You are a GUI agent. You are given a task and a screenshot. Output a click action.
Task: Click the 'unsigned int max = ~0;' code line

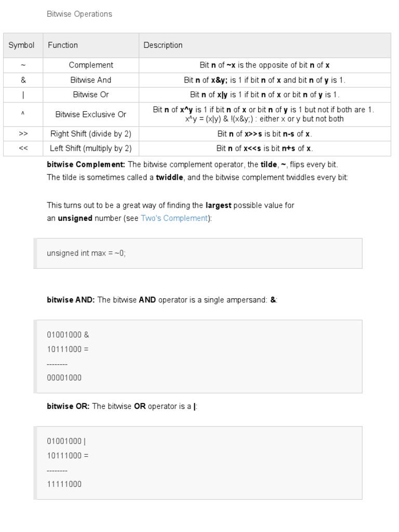click(x=86, y=254)
